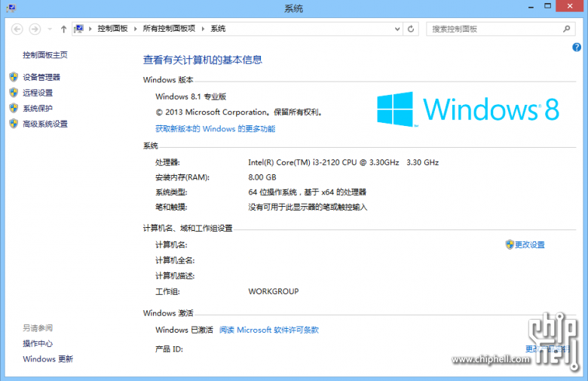Focus the 搜索控制面板 search box

501,29
